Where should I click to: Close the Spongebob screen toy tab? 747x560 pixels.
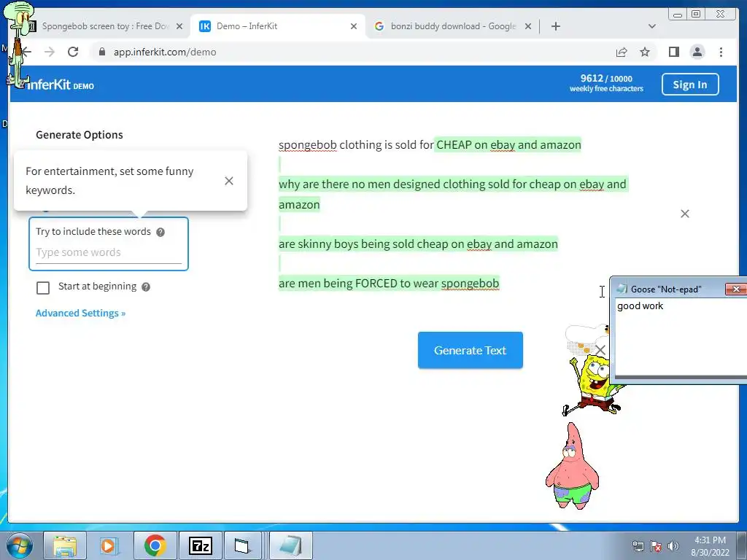point(179,26)
